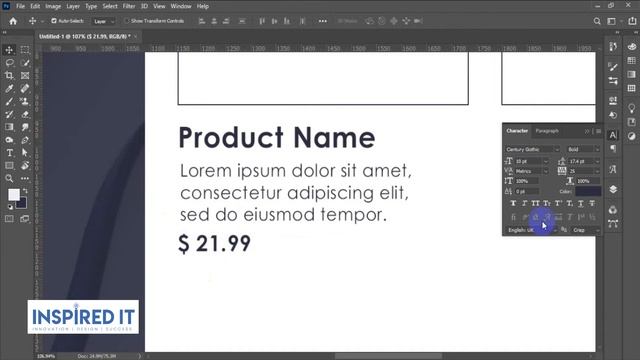Switch foreground and background colors
This screenshot has width=640, height=360.
click(25, 191)
